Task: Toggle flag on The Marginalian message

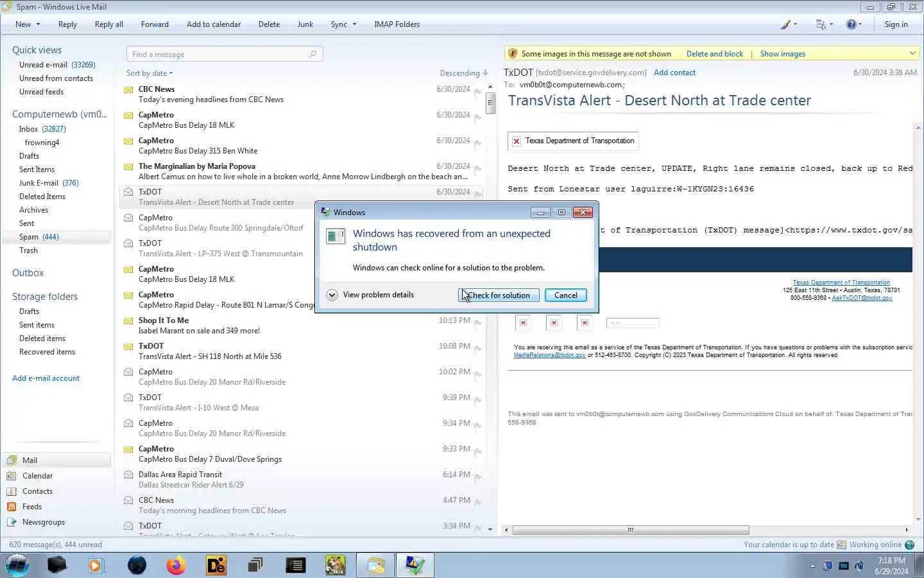Action: click(477, 169)
